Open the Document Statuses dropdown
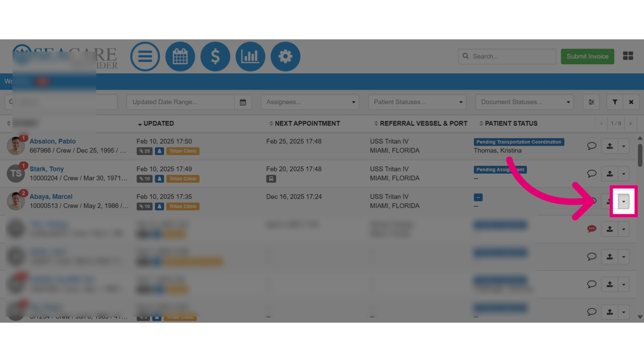The height and width of the screenshot is (362, 644). coord(525,102)
